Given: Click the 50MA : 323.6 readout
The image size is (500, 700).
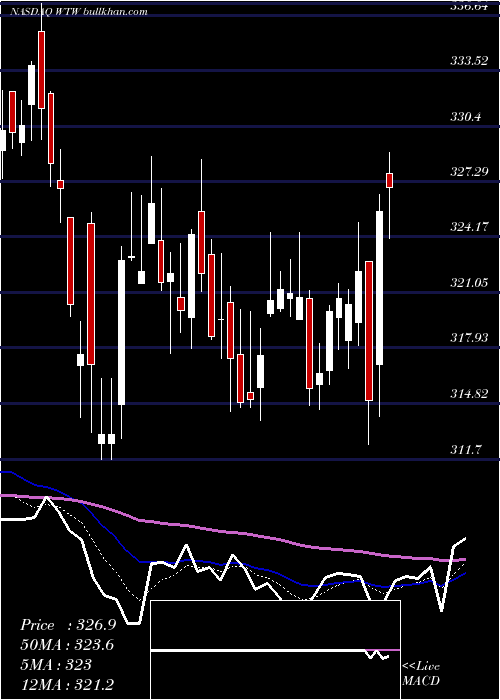Looking at the screenshot, I should click(x=67, y=645).
